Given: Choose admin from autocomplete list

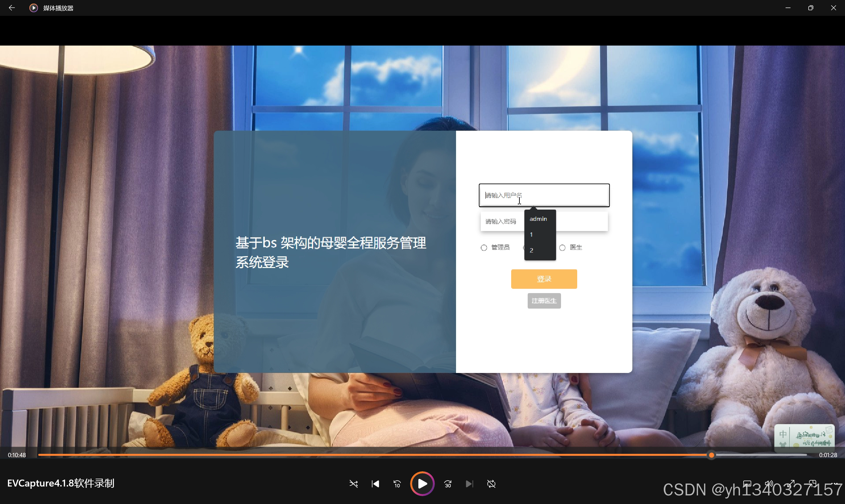Looking at the screenshot, I should tap(538, 219).
